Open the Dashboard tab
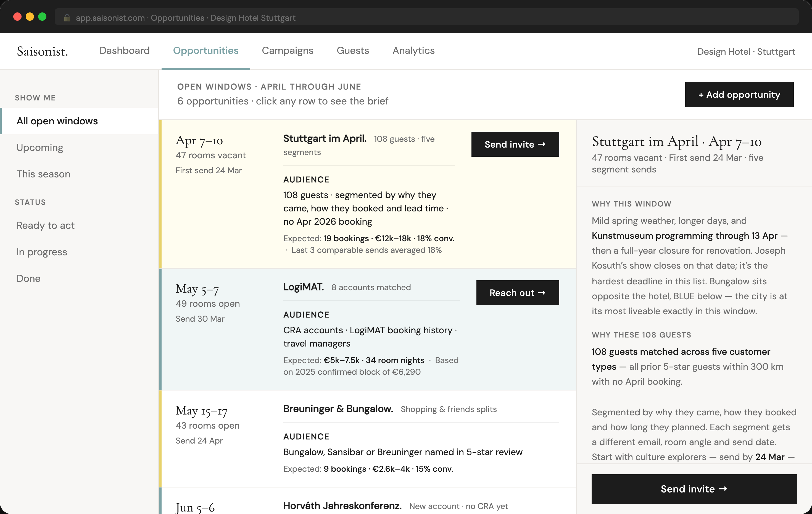Screen dimensions: 812x514 point(125,51)
